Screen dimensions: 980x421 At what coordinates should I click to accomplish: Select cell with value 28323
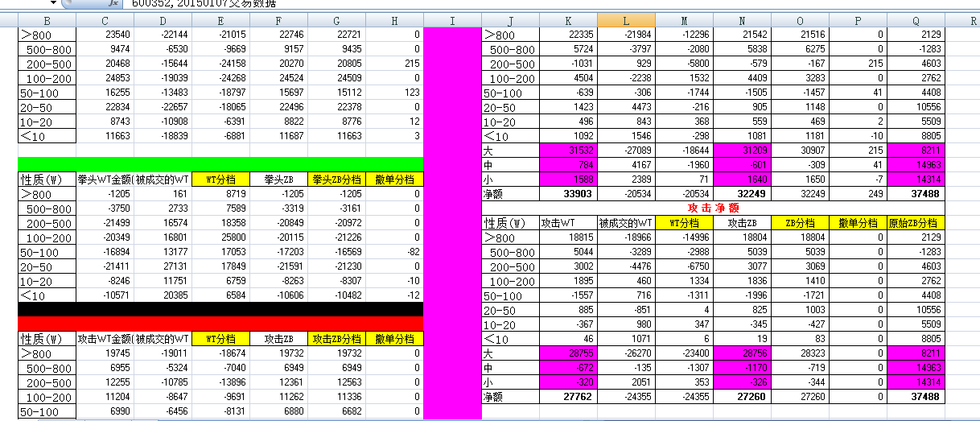click(x=800, y=353)
